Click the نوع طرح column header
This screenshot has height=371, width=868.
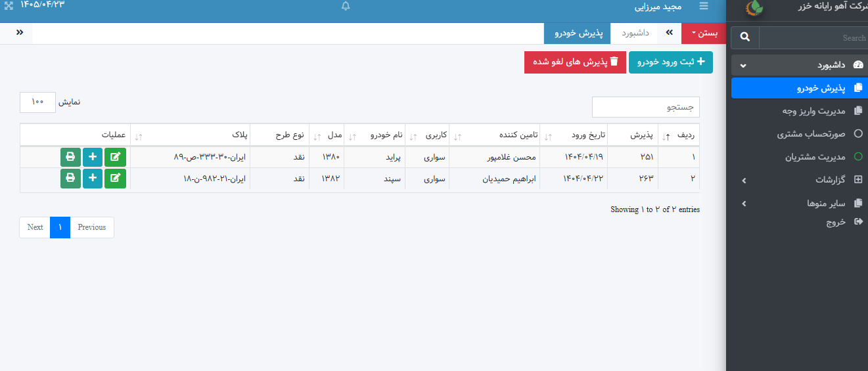coord(280,135)
